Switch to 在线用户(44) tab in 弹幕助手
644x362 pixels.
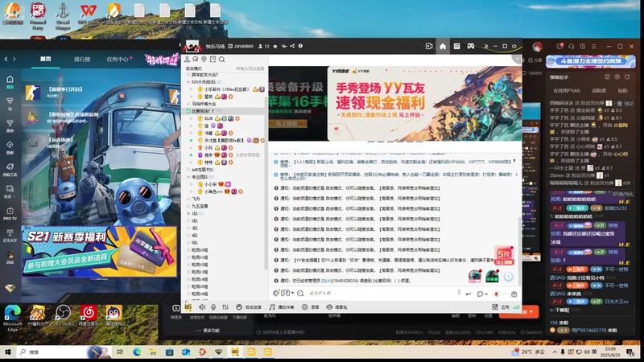pos(567,91)
